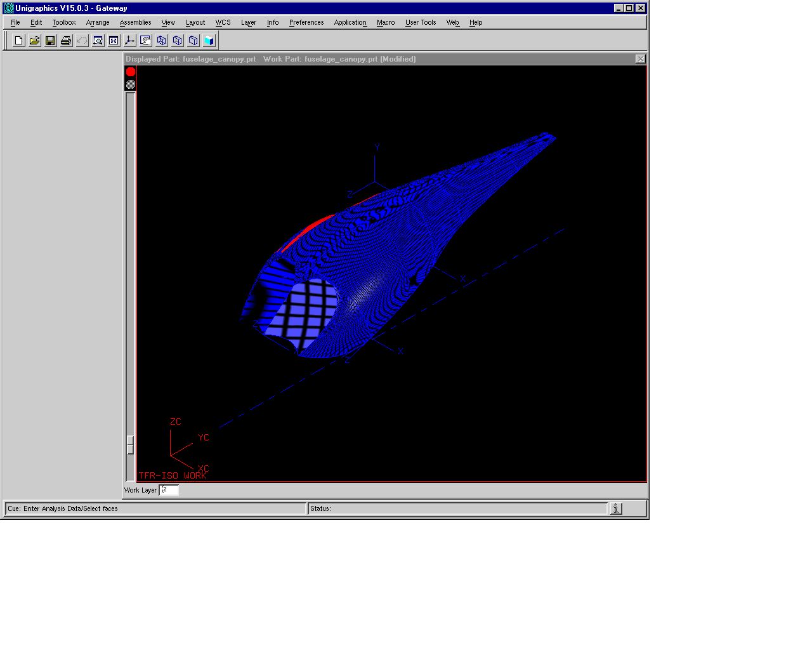Open the File menu
812x650 pixels.
coord(15,22)
